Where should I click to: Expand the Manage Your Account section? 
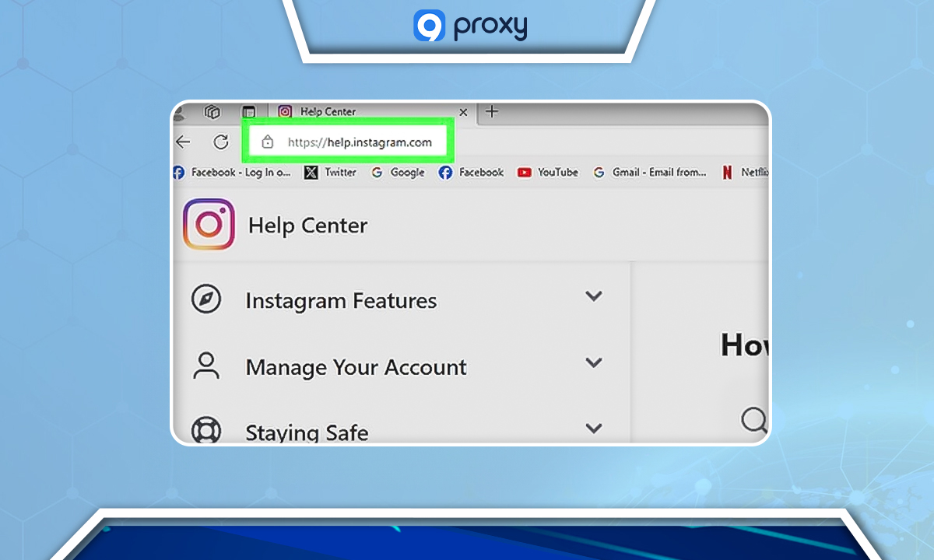click(x=594, y=362)
